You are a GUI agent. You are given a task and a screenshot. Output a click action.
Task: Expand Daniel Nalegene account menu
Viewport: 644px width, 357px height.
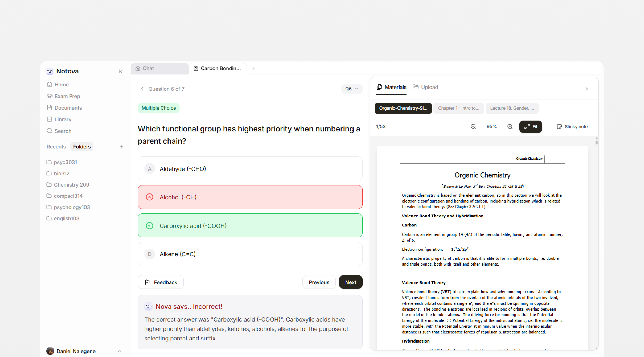(120, 351)
